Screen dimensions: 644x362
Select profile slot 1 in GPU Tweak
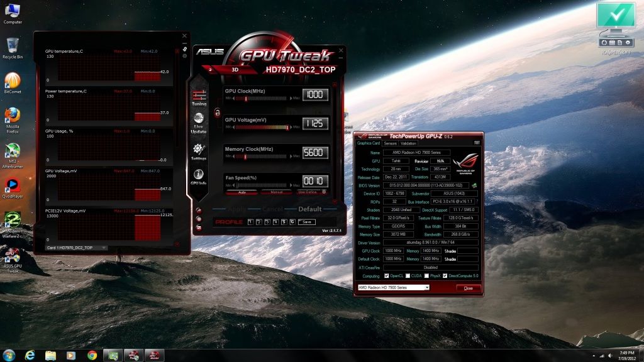(250, 222)
